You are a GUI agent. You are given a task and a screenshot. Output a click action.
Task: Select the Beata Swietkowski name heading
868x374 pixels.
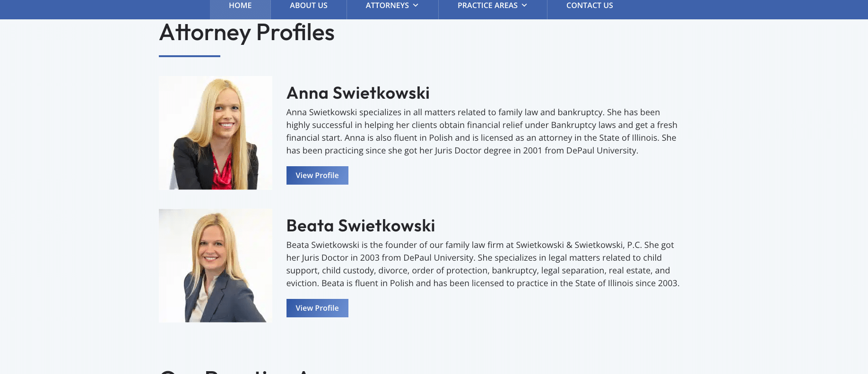(361, 226)
